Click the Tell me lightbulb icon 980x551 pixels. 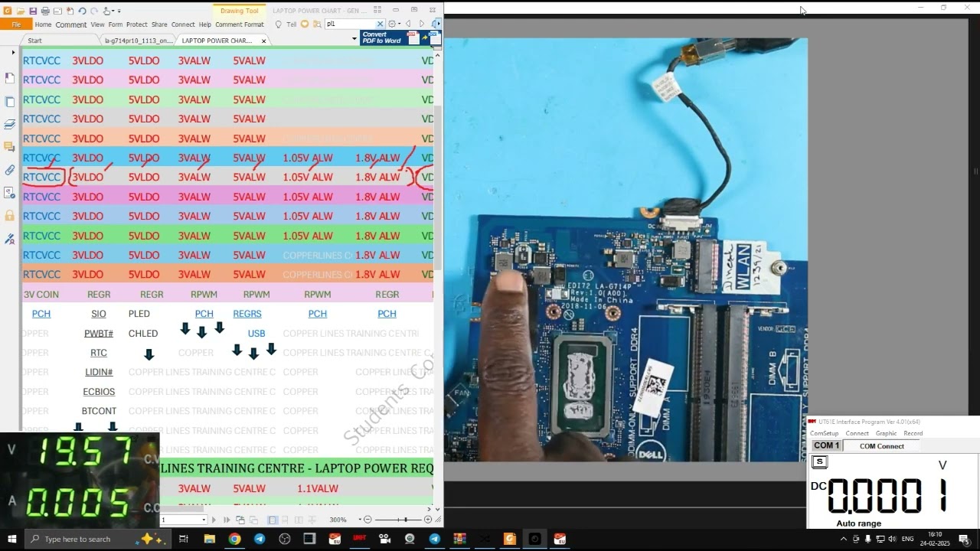tap(278, 24)
